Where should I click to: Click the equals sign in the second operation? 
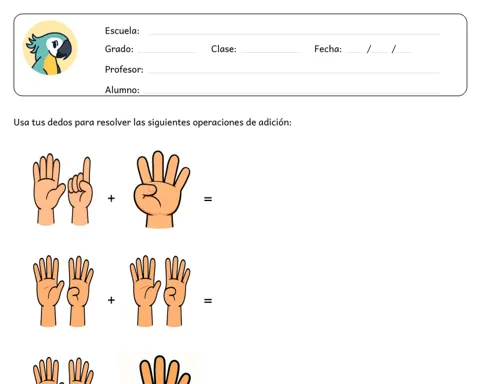point(208,301)
